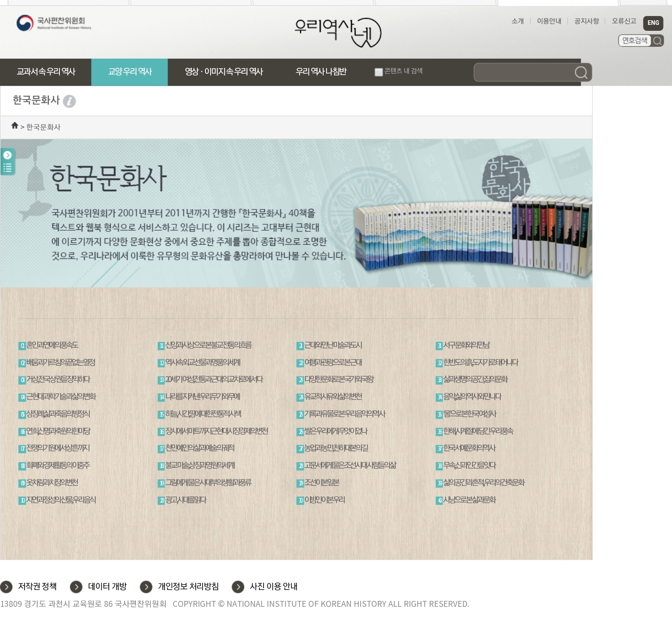
Task: Toggle the 콘텐츠 내 검색 checkbox
Action: click(378, 72)
